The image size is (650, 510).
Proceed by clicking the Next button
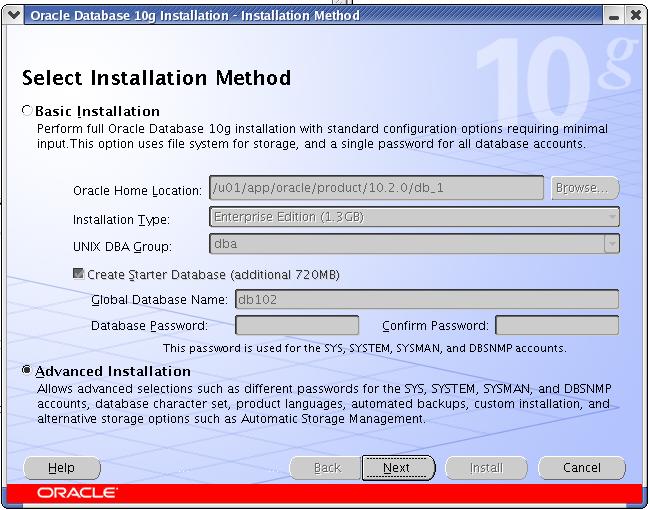(397, 468)
